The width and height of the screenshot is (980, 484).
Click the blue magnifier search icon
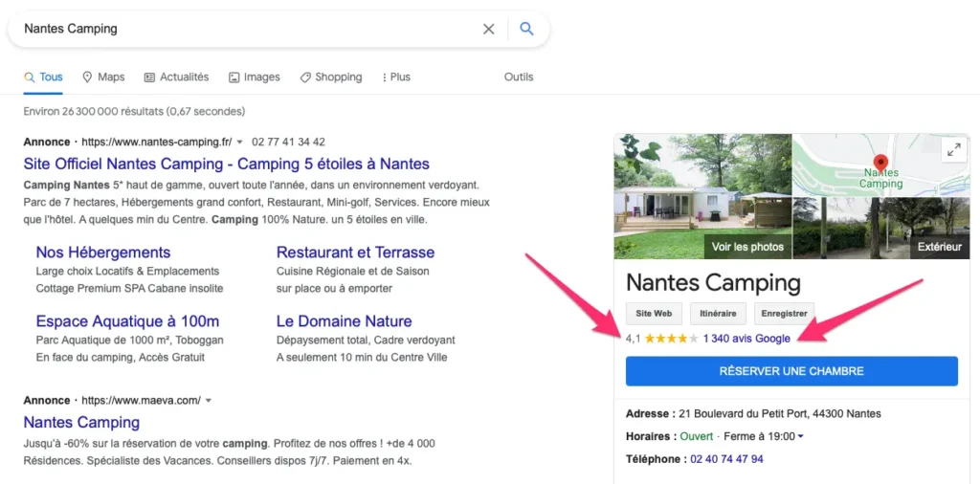tap(527, 29)
